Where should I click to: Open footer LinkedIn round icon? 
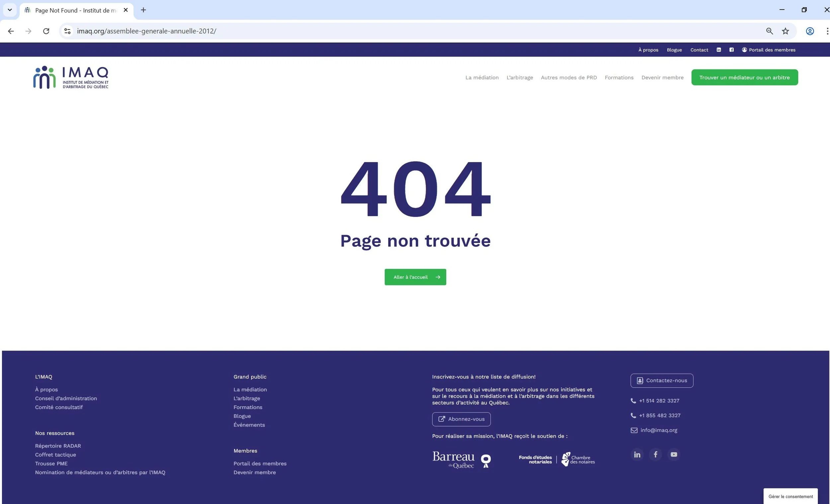[x=637, y=455]
